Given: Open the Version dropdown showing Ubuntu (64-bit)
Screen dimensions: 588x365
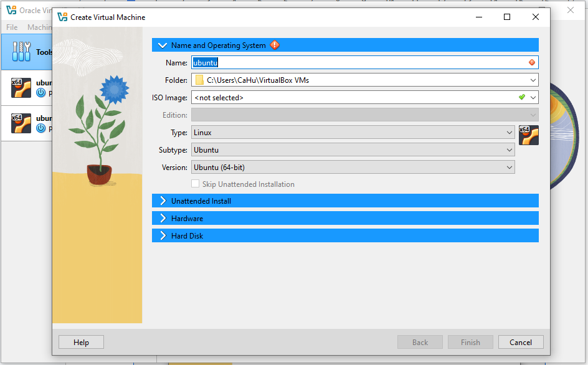Looking at the screenshot, I should (353, 168).
